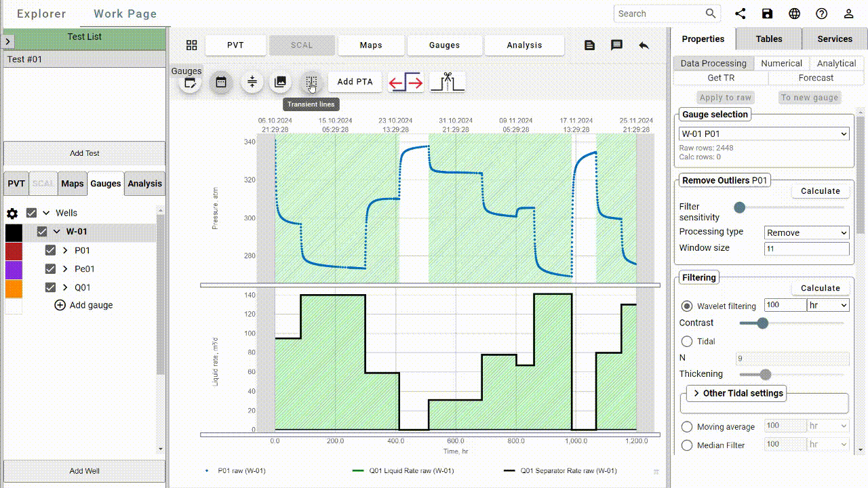
Task: Uncheck the Q01 gauge checkbox
Action: [50, 287]
